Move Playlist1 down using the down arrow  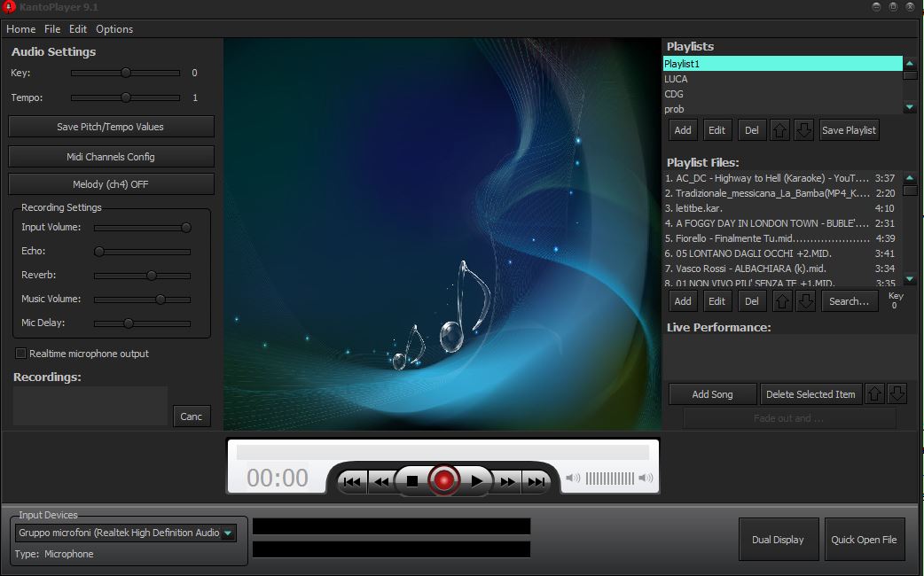(803, 129)
